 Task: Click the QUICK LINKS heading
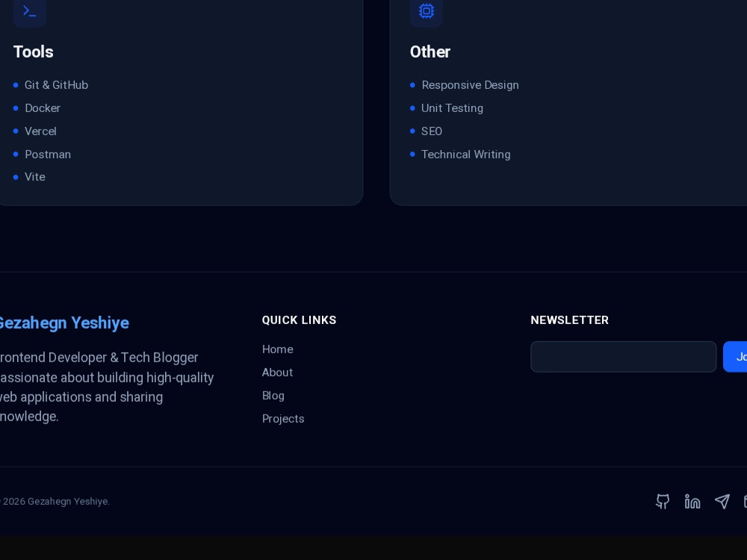click(x=300, y=320)
